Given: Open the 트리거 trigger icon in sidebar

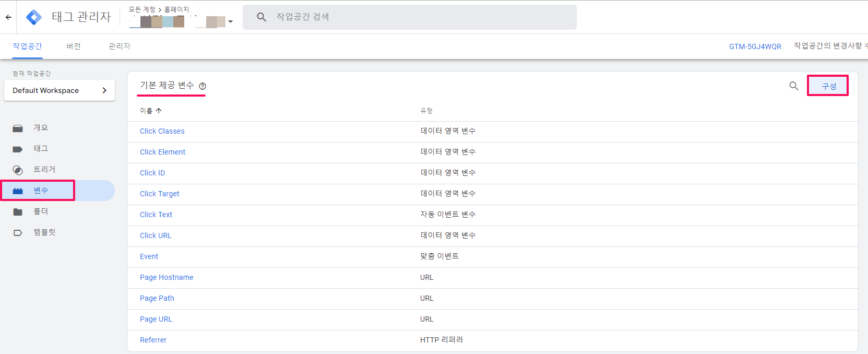Looking at the screenshot, I should point(18,170).
